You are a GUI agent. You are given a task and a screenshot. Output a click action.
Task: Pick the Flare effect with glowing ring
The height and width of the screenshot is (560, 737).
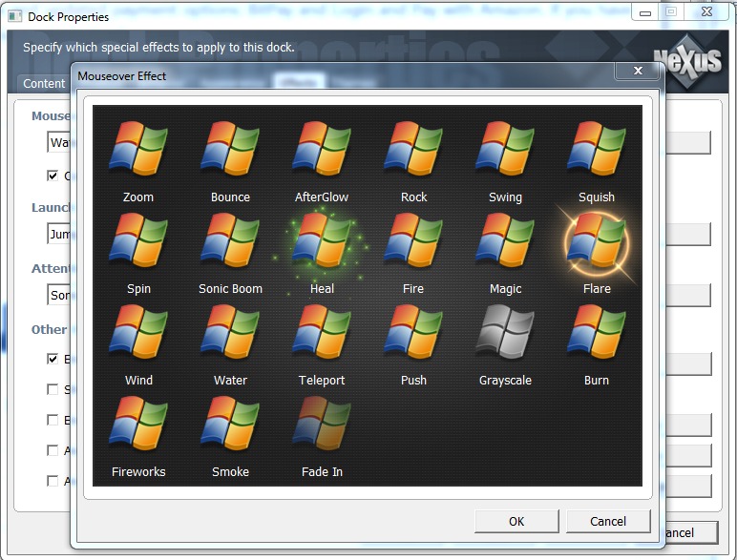click(597, 242)
